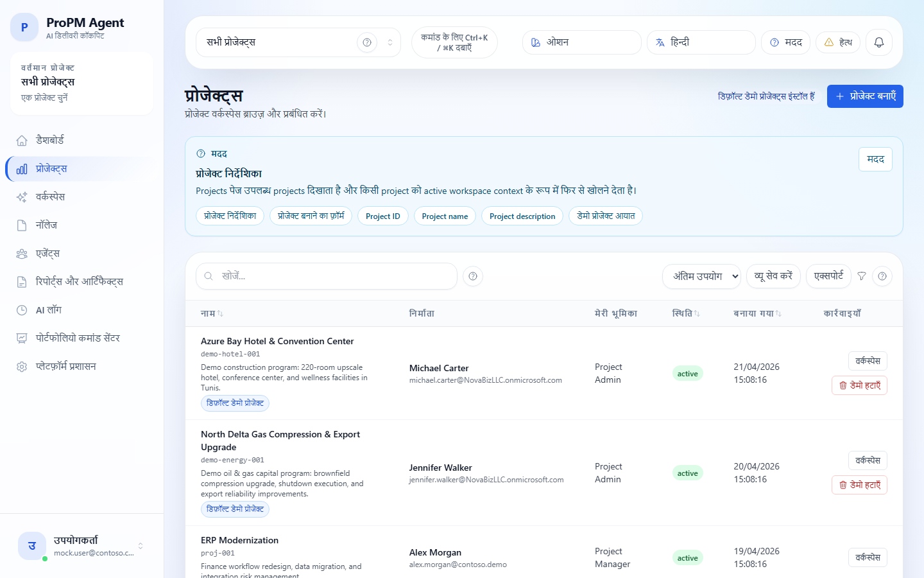This screenshot has height=578, width=924.
Task: Open प्लेटफ़ॉर्म प्रशासन settings in sidebar
Action: coord(65,366)
